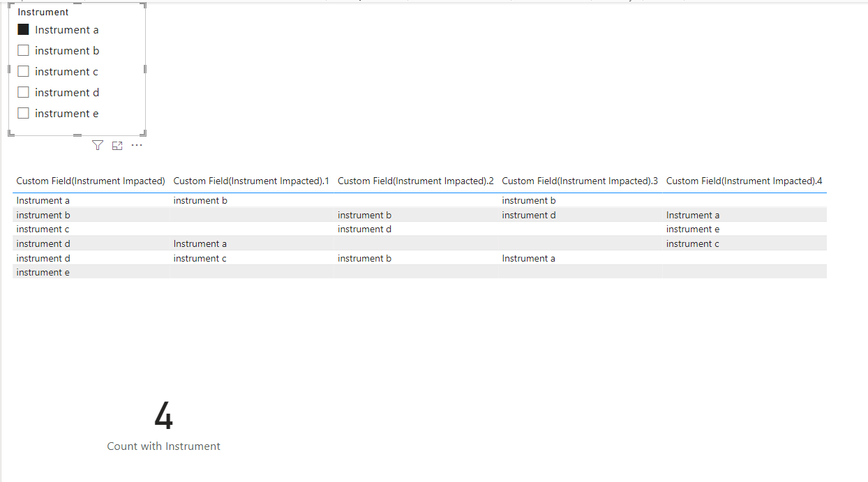Sort by Custom Field(Instrument Impacted).2 column header

point(416,181)
